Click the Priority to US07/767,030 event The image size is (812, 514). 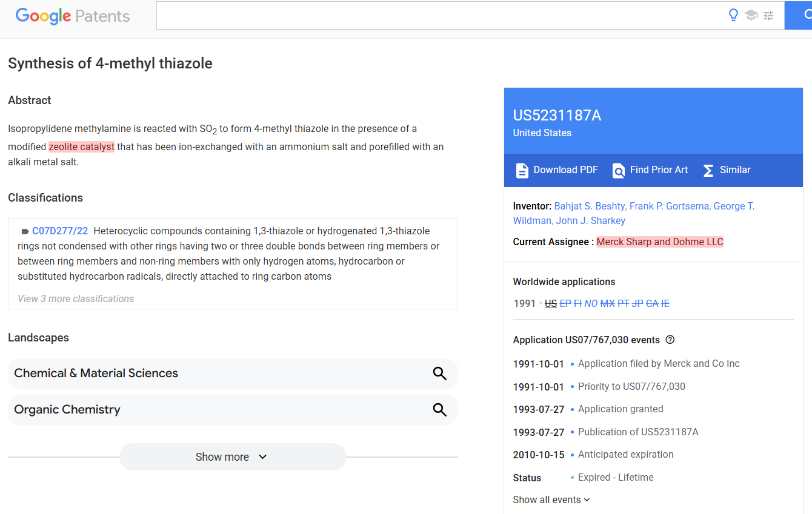click(631, 387)
